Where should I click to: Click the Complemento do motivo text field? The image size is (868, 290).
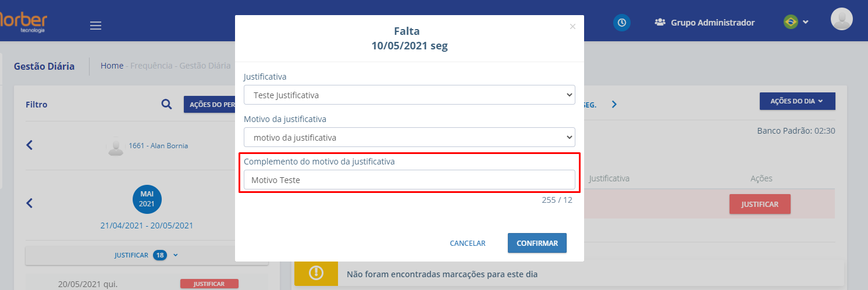(x=409, y=180)
